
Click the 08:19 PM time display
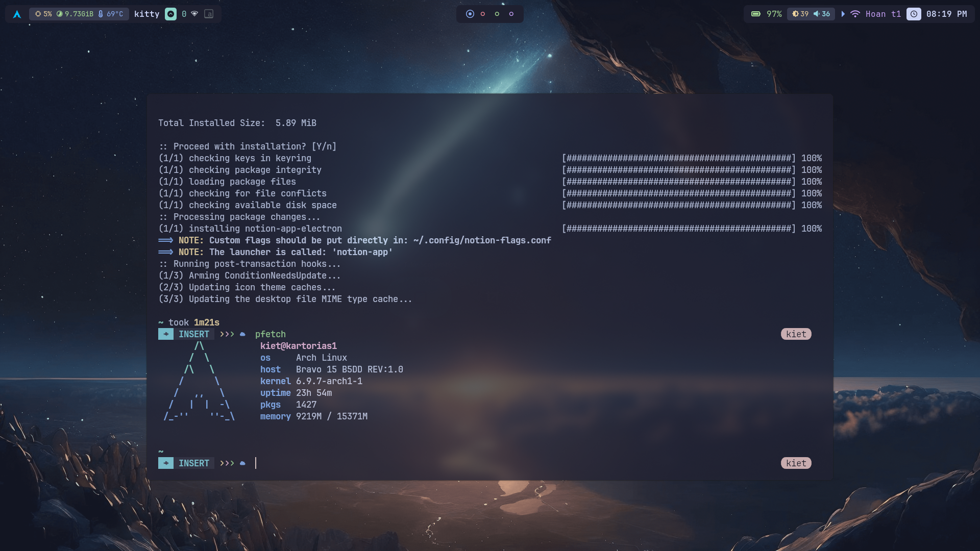946,14
